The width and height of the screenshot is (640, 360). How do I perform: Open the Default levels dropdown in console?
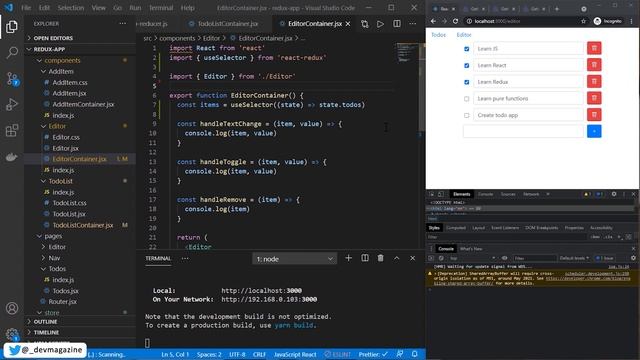574,258
